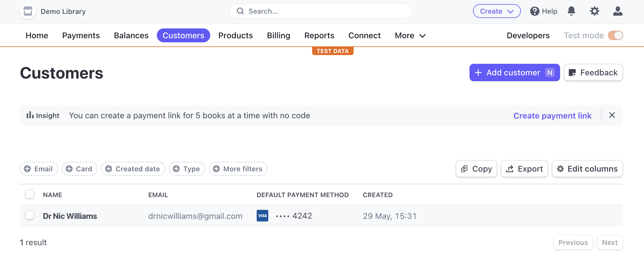Open user account profile icon
The width and height of the screenshot is (644, 269).
point(618,11)
